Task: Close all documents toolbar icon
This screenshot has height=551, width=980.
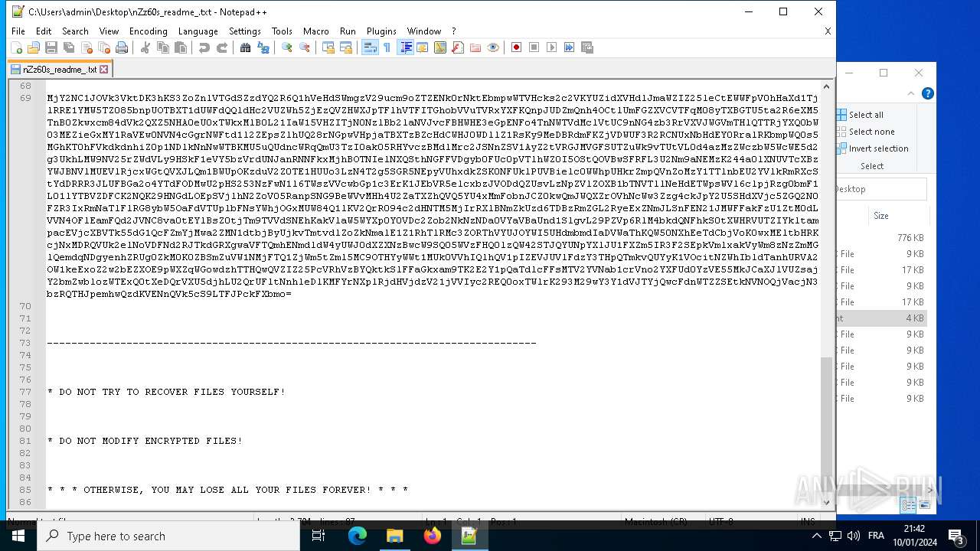Action: [104, 47]
